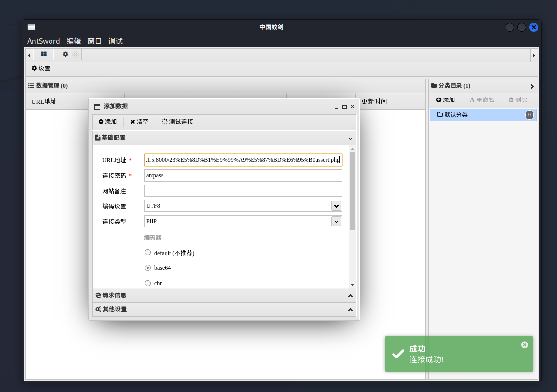This screenshot has width=557, height=392.
Task: Click the dialog scrollbar up arrow
Action: (352, 149)
